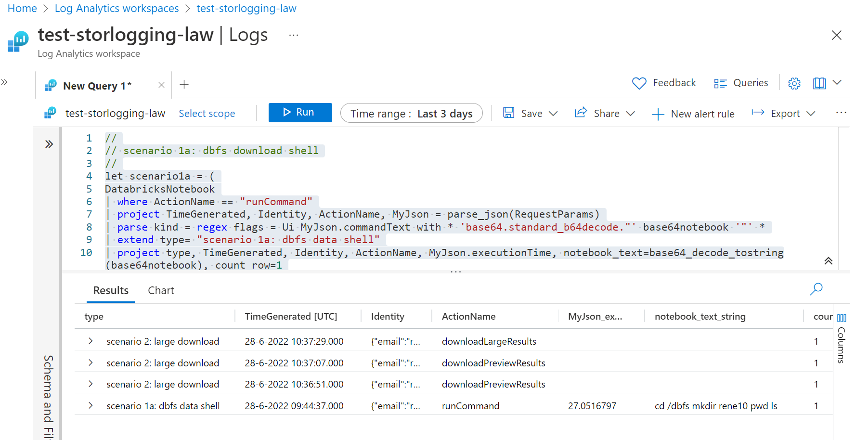The width and height of the screenshot is (868, 440).
Task: Add a new query tab with plus
Action: (184, 85)
